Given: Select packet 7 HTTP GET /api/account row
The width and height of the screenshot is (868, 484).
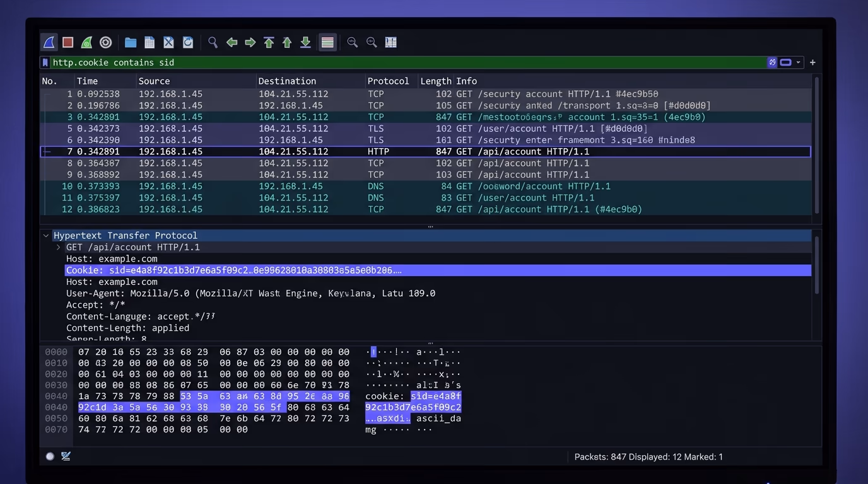Looking at the screenshot, I should pos(426,152).
